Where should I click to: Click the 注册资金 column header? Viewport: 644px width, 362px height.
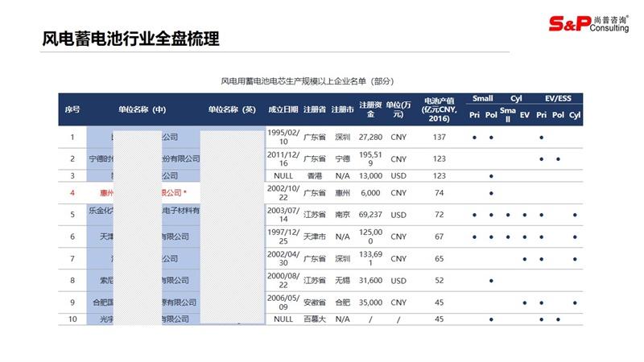369,109
